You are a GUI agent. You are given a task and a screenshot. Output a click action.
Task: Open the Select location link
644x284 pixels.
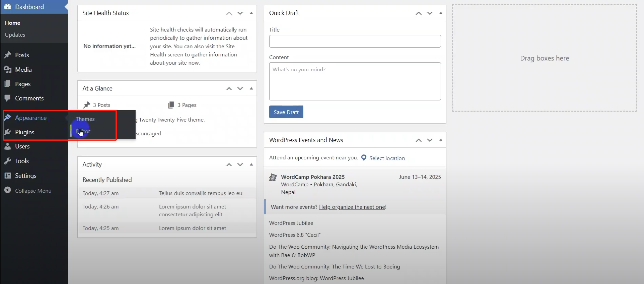point(387,158)
